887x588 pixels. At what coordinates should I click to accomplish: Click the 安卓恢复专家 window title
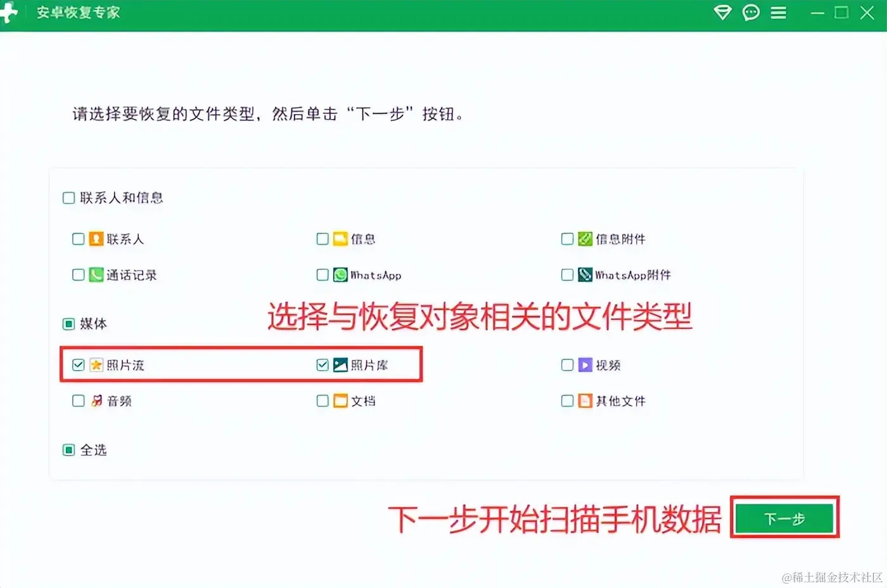coord(78,13)
